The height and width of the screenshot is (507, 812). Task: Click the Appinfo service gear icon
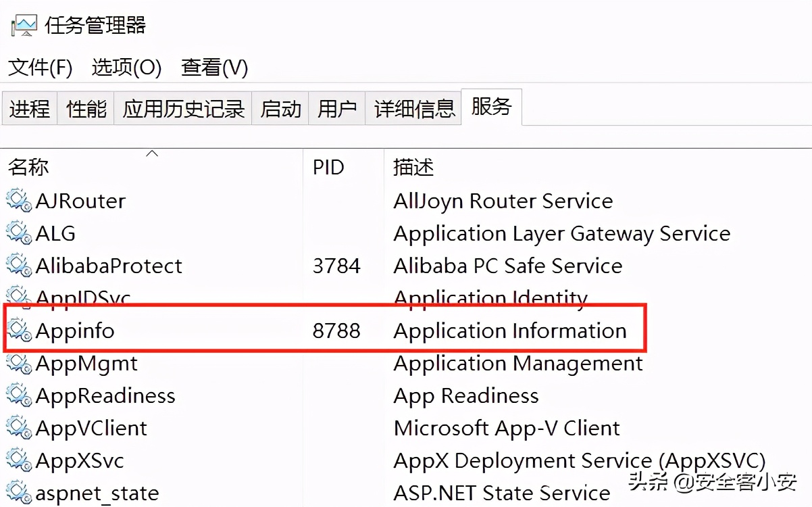tap(17, 331)
